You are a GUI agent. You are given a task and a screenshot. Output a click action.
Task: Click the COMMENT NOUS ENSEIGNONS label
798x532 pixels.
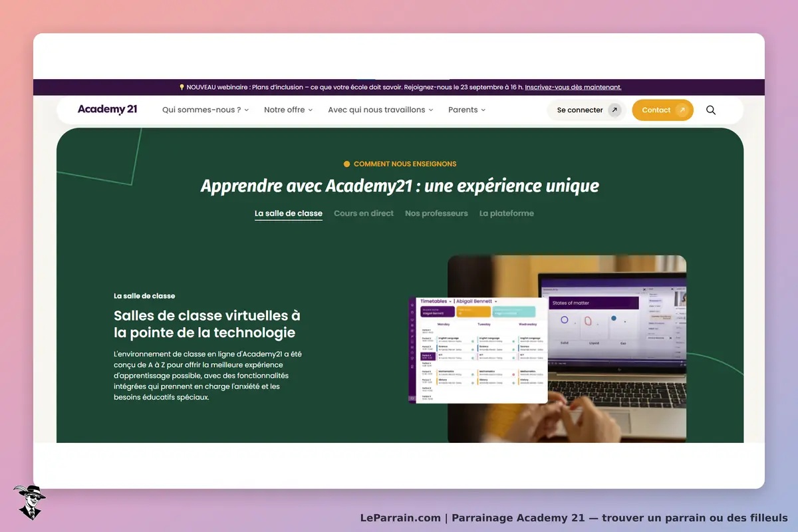[x=400, y=164]
